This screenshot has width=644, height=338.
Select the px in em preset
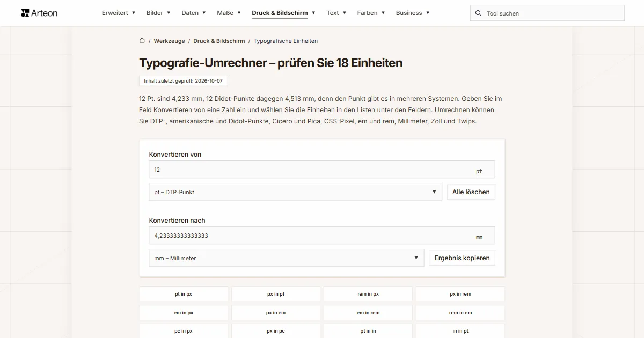[x=276, y=313]
